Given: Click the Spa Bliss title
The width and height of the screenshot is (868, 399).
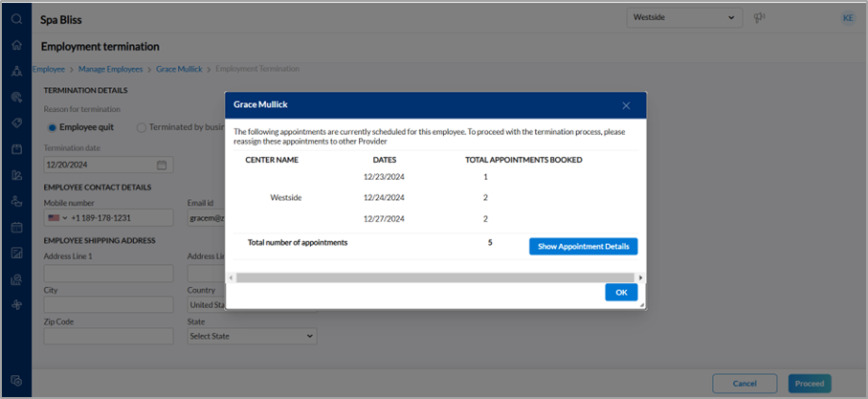Looking at the screenshot, I should click(61, 20).
